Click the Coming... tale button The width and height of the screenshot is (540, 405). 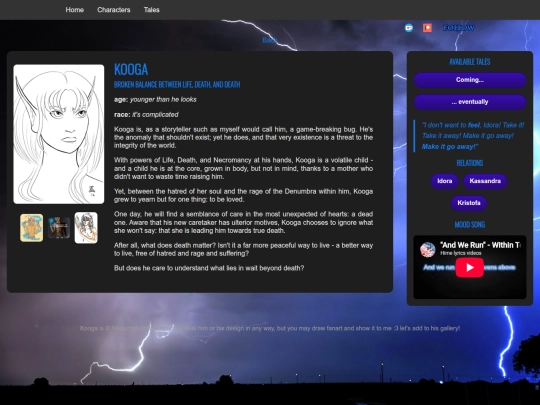pyautogui.click(x=470, y=80)
